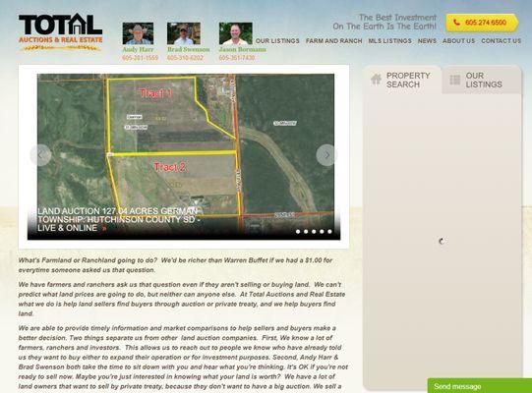Call Jason Bormann's phone number

237,58
